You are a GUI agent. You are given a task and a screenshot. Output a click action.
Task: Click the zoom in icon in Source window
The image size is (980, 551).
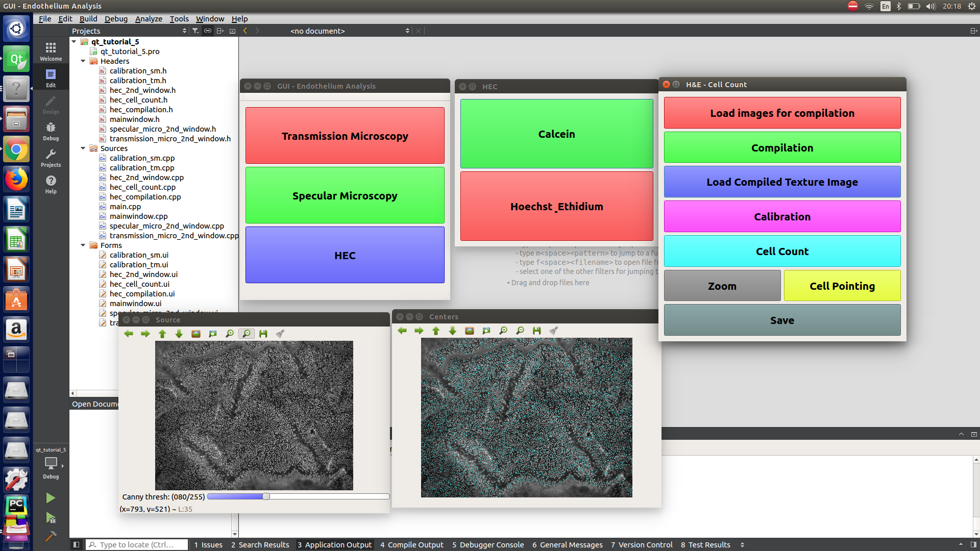(x=229, y=333)
